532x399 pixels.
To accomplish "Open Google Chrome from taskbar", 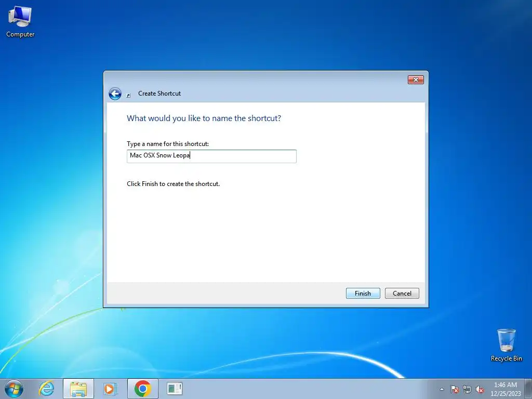I will [x=142, y=389].
